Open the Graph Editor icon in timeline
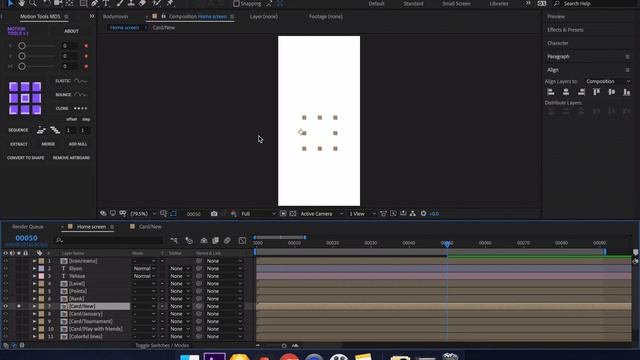The image size is (640, 360). point(242,240)
